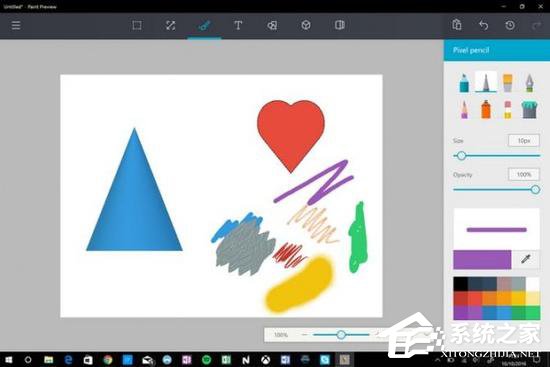Image resolution: width=550 pixels, height=367 pixels.
Task: Select the teal Marker brush
Action: [464, 83]
